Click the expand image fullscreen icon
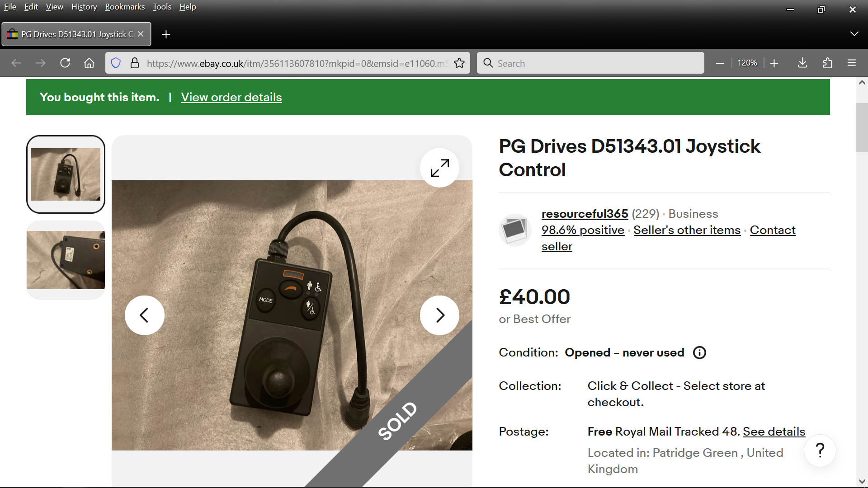 pyautogui.click(x=439, y=168)
